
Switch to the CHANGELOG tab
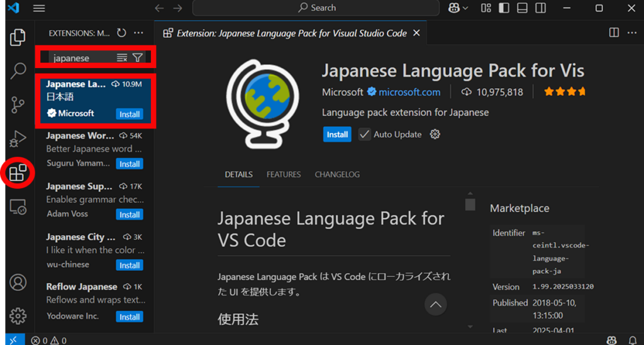point(337,174)
